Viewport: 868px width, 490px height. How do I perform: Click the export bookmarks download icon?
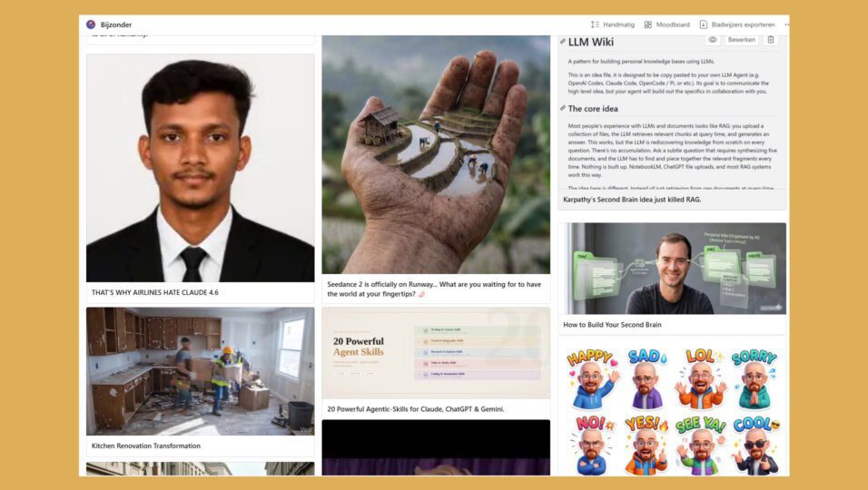[703, 24]
